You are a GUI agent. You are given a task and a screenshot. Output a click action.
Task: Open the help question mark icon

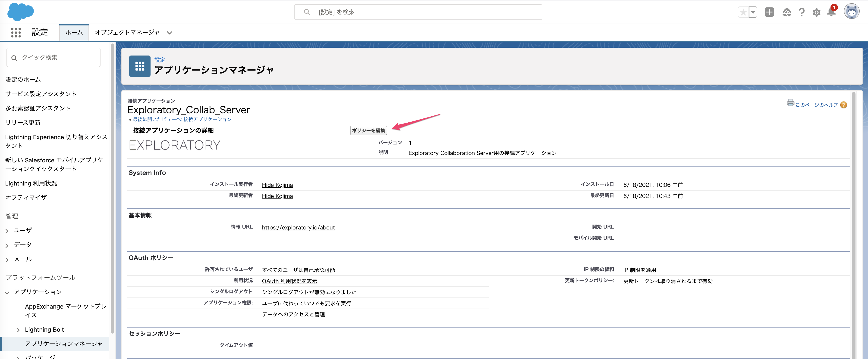tap(802, 12)
